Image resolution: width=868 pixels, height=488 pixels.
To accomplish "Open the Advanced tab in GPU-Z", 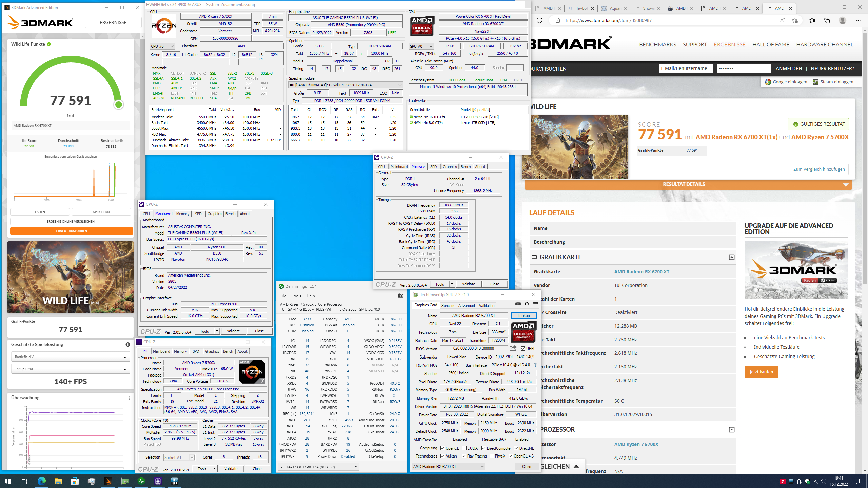I will pyautogui.click(x=467, y=305).
